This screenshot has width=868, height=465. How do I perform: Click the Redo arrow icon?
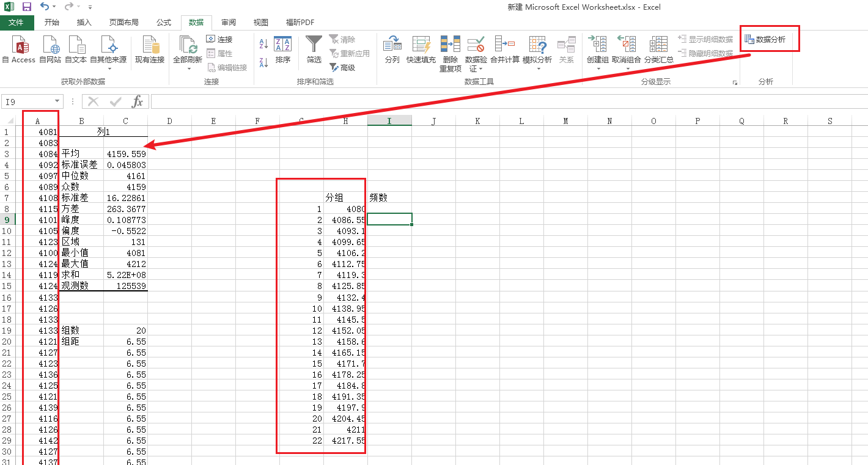68,7
